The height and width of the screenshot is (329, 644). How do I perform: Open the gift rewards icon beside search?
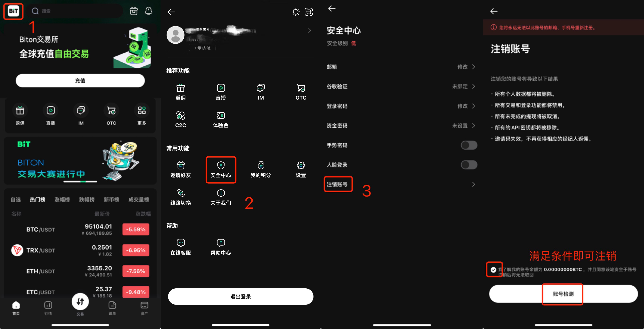click(x=134, y=11)
